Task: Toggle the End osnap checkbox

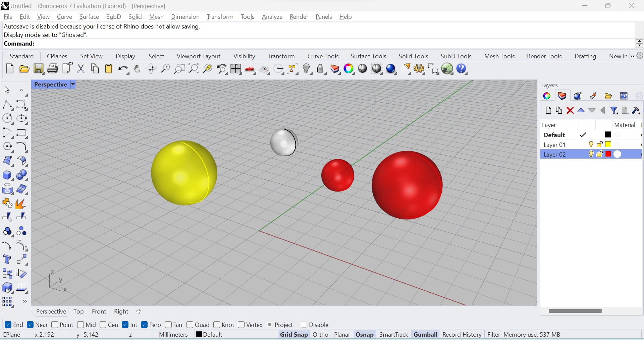Action: coord(8,325)
